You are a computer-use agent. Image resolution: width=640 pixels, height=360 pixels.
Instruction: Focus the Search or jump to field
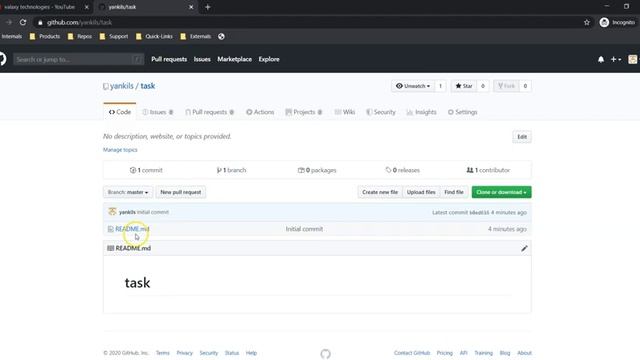79,60
